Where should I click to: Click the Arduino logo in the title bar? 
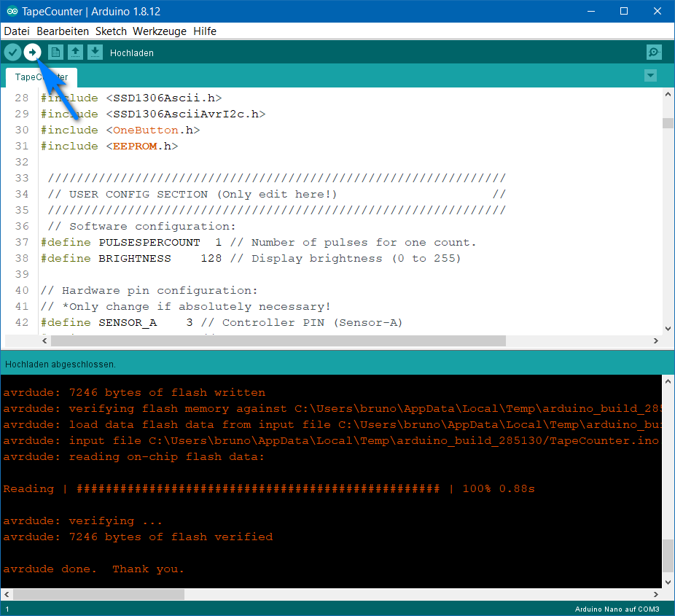tap(12, 11)
